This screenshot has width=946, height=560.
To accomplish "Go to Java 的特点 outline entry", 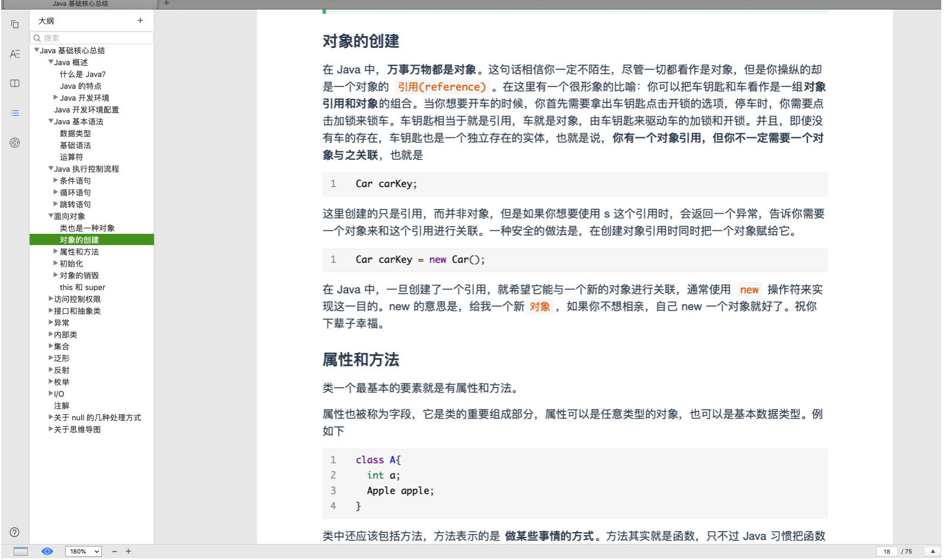I will 81,86.
